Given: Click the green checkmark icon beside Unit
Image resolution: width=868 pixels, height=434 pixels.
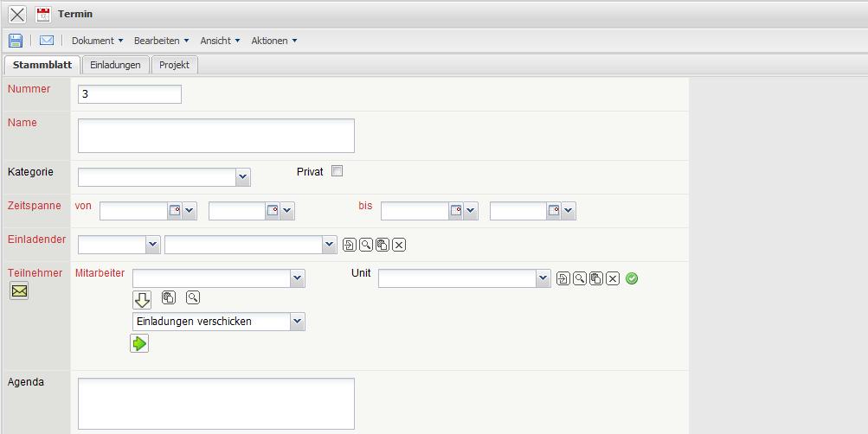Looking at the screenshot, I should [632, 278].
